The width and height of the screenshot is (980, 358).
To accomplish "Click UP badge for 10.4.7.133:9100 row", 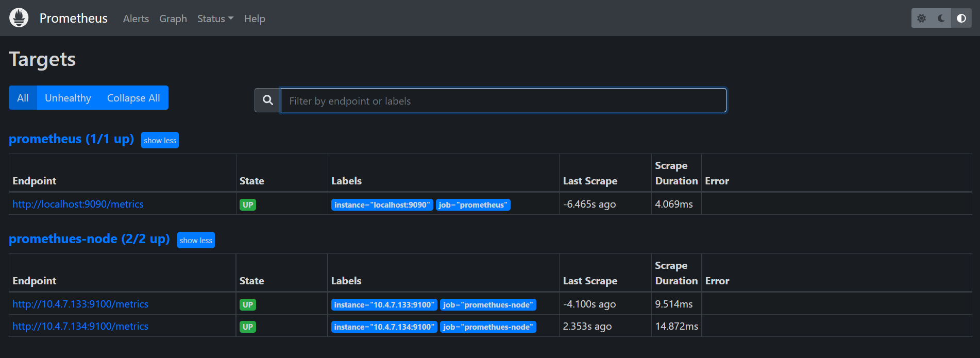I will click(248, 304).
